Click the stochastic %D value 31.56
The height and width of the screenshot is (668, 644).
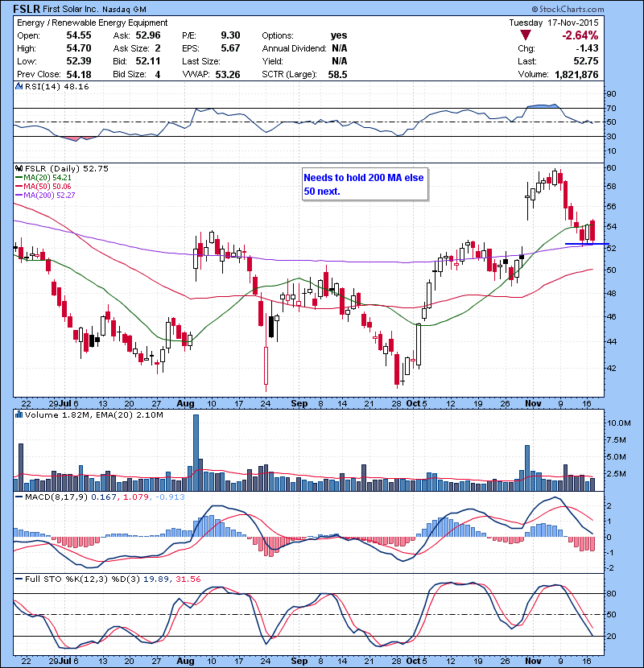[x=188, y=579]
